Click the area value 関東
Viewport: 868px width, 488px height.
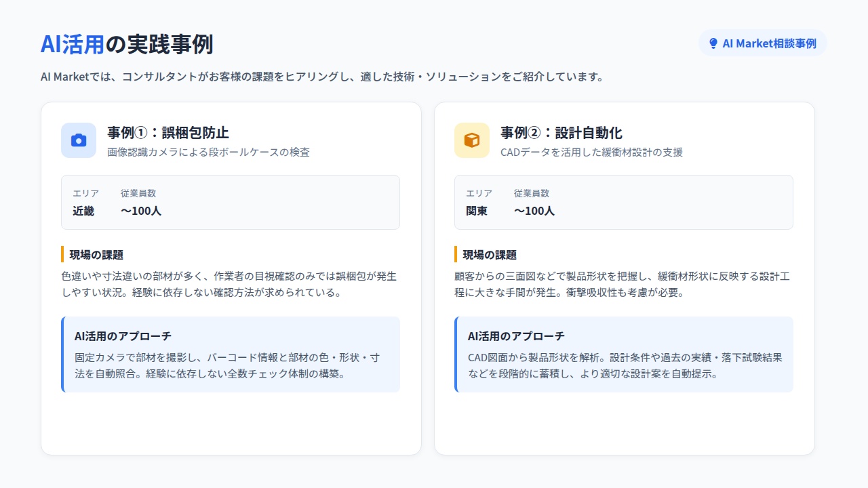coord(477,211)
